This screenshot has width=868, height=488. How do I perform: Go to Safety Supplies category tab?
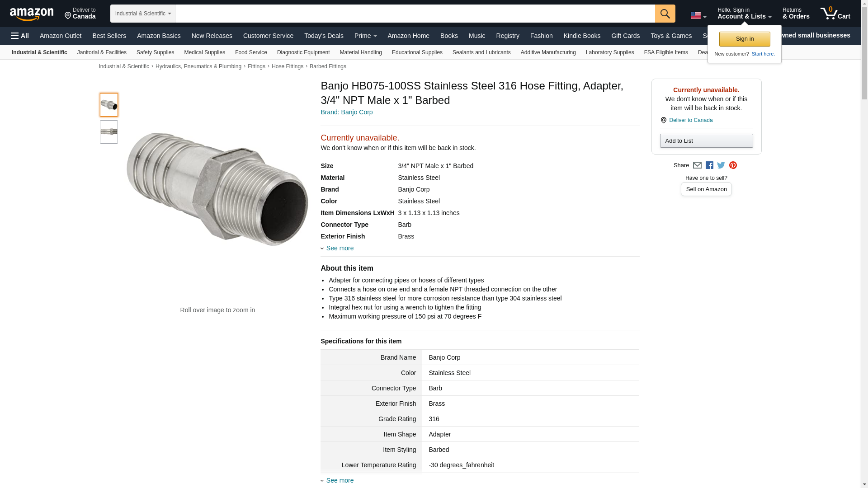click(x=155, y=52)
